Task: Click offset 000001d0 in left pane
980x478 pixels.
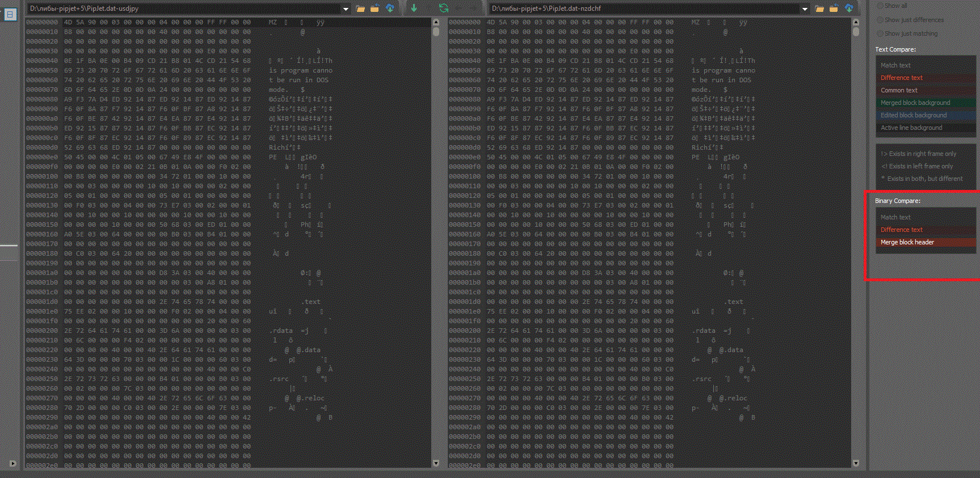Action: click(42, 302)
